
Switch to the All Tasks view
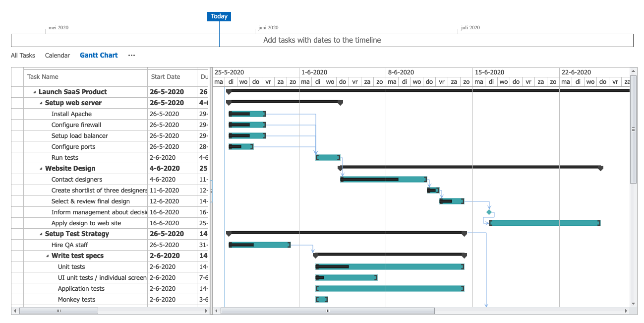pos(23,56)
